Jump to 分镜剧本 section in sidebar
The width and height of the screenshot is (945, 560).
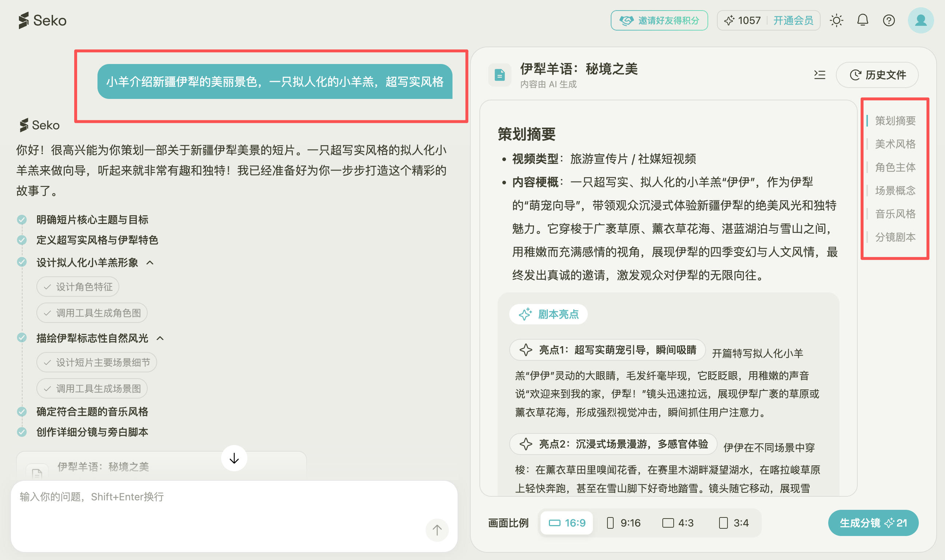tap(896, 237)
